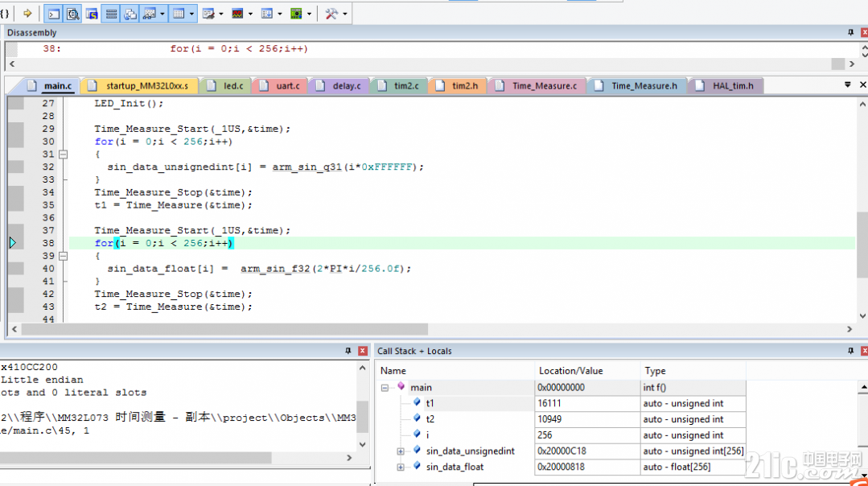Viewport: 868px width, 486px height.
Task: Toggle the pin on the Command panel
Action: 348,351
